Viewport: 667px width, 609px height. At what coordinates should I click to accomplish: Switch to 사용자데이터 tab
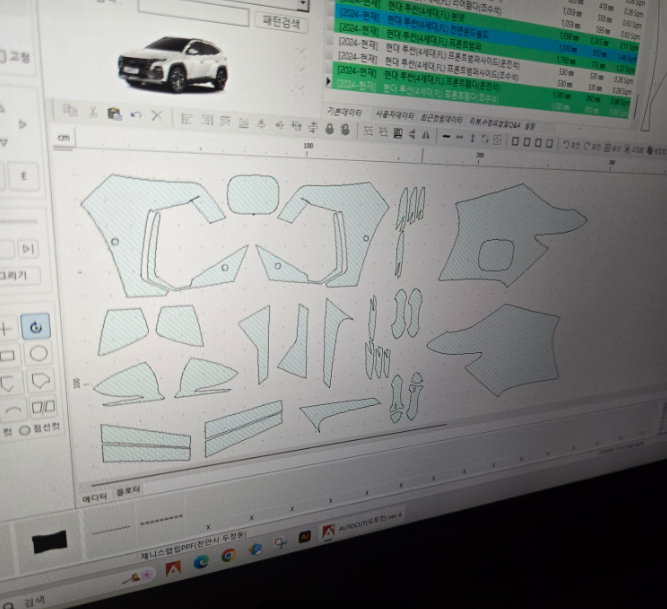[x=394, y=116]
